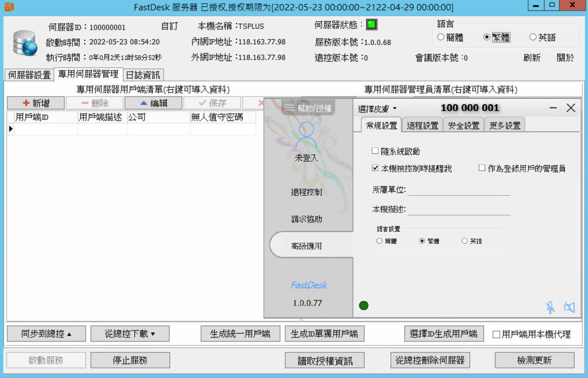Screen dimensions: 588x378
Task: Click the 所屬單位 input field
Action: point(459,190)
